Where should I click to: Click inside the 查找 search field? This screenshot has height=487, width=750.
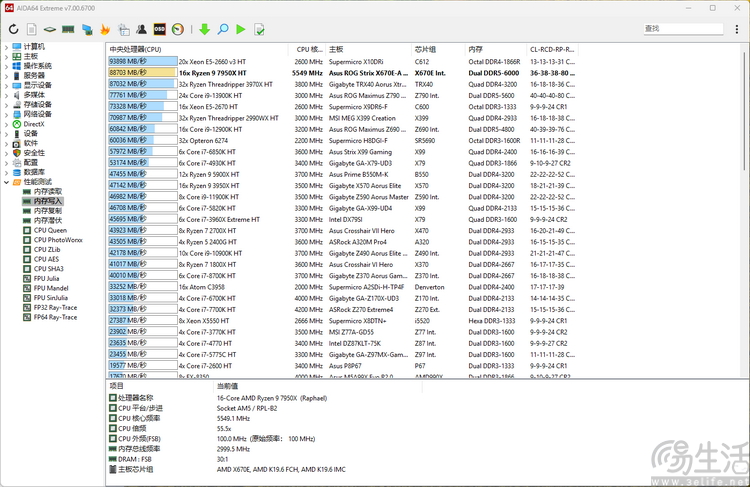pyautogui.click(x=683, y=29)
